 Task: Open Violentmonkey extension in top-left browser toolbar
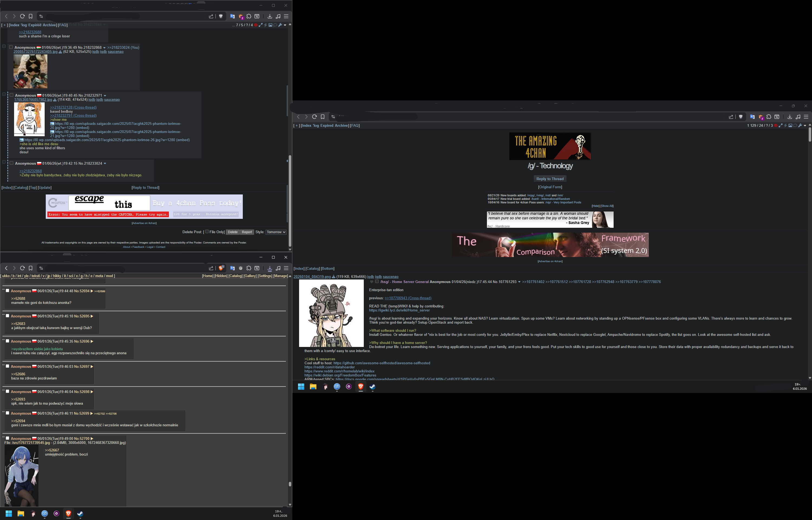(241, 16)
